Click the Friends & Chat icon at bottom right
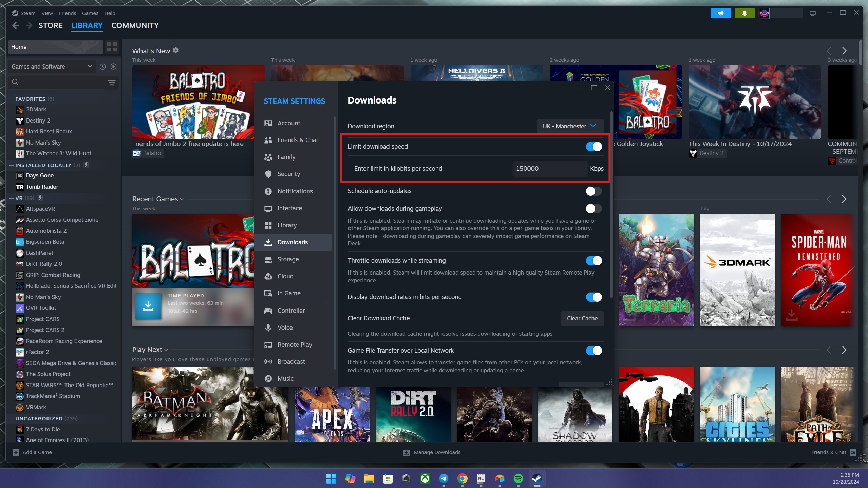Viewport: 868px width, 488px height. coord(853,452)
